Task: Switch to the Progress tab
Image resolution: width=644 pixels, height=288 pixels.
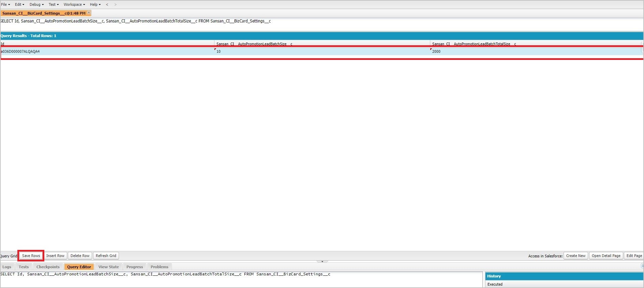Action: (135, 267)
